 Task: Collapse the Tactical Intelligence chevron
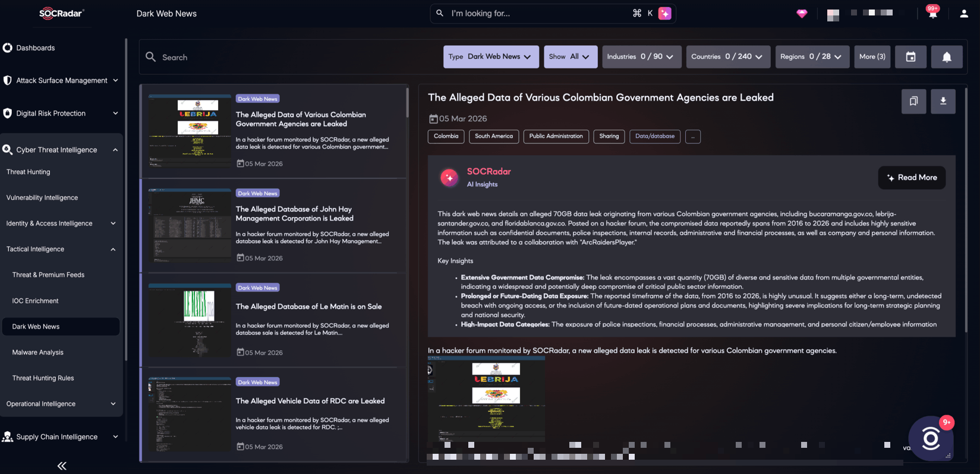113,249
